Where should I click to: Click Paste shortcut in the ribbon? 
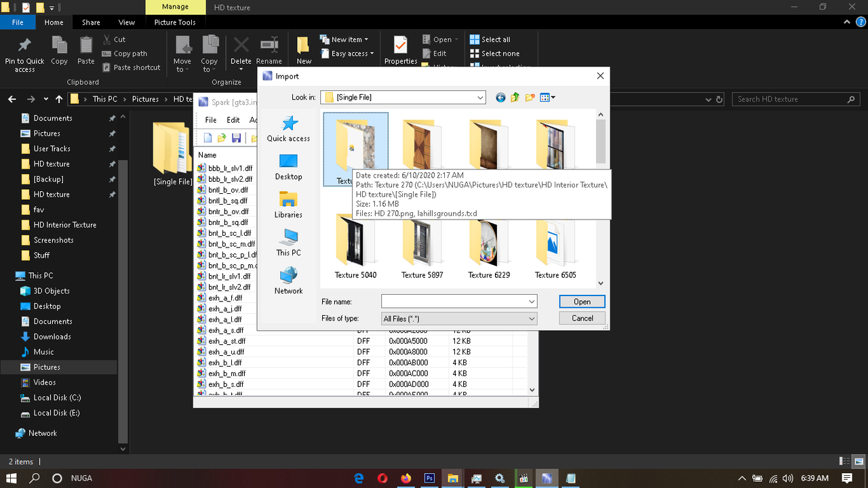pos(132,68)
